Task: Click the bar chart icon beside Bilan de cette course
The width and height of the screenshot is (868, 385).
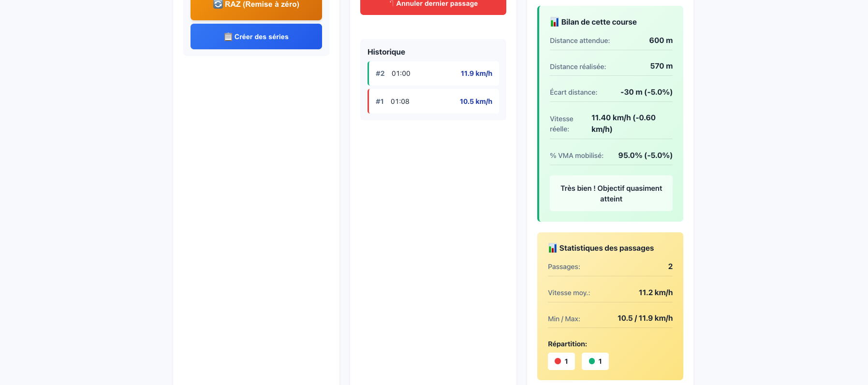Action: click(554, 22)
